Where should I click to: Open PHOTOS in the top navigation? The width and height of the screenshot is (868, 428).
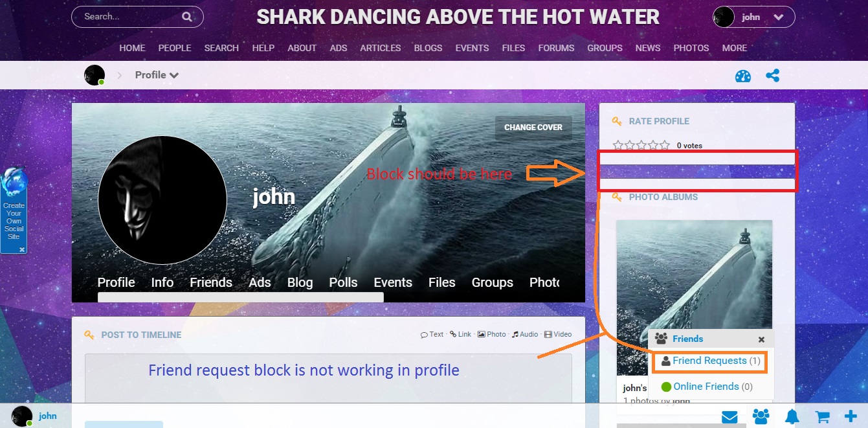point(691,48)
